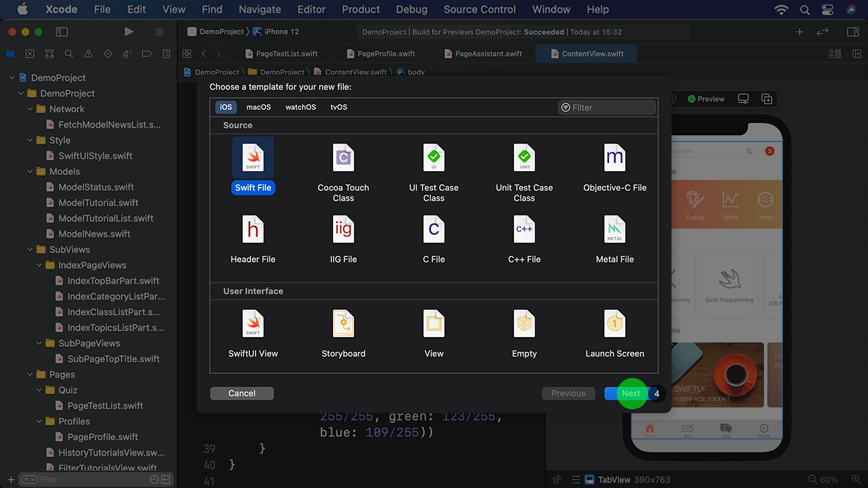Select the C++ File template
Screen dimensions: 868x488
tap(524, 239)
